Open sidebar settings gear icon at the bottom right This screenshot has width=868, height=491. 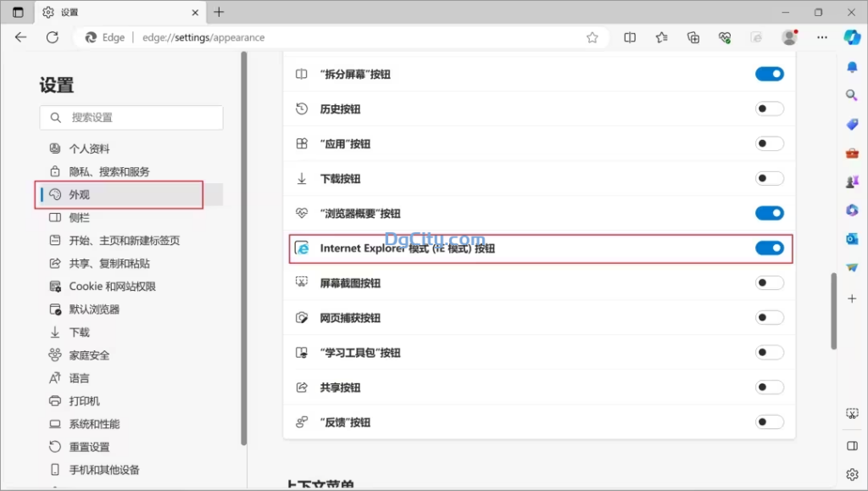(852, 474)
